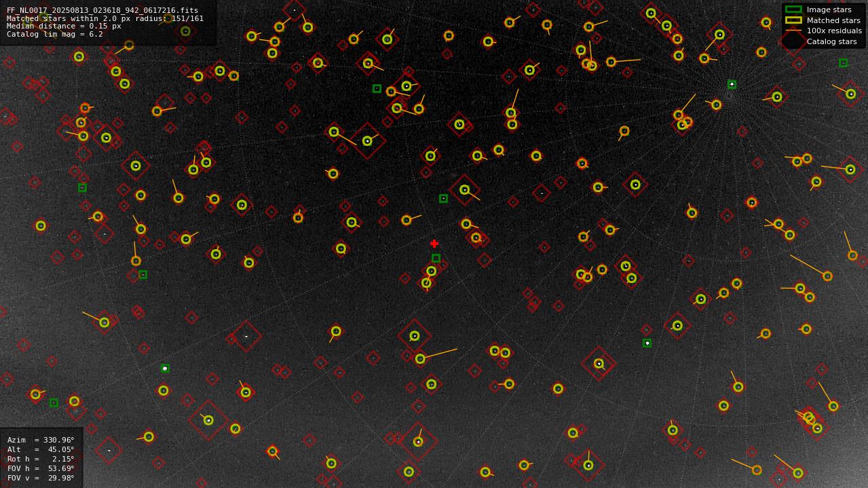Click the FITS filename text
868x488 pixels.
[x=102, y=10]
